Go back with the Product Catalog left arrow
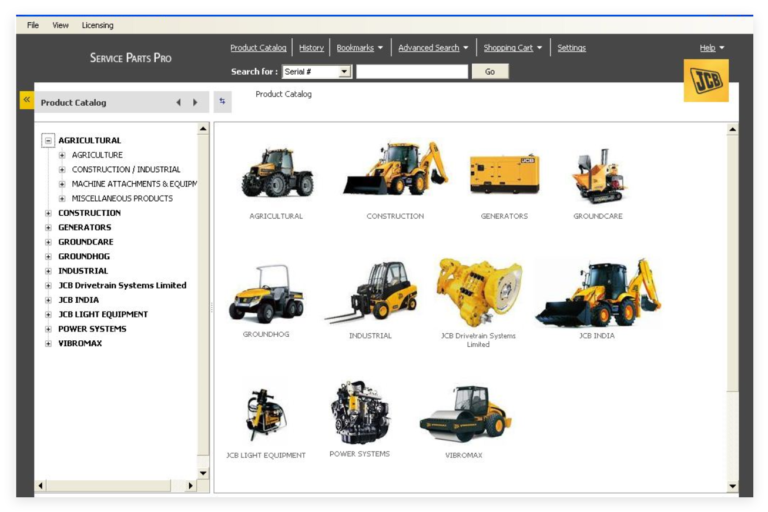The width and height of the screenshot is (768, 512). tap(179, 102)
